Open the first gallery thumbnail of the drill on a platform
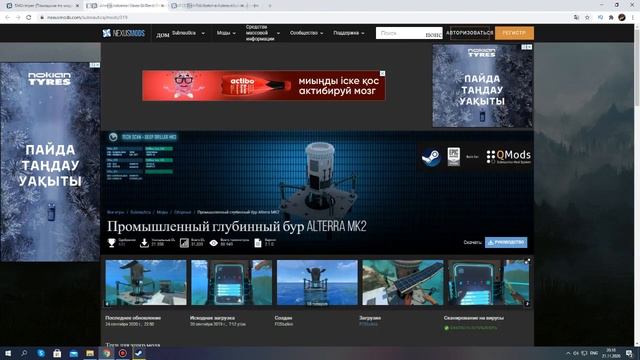Image resolution: width=640 pixels, height=360 pixels. click(x=146, y=282)
